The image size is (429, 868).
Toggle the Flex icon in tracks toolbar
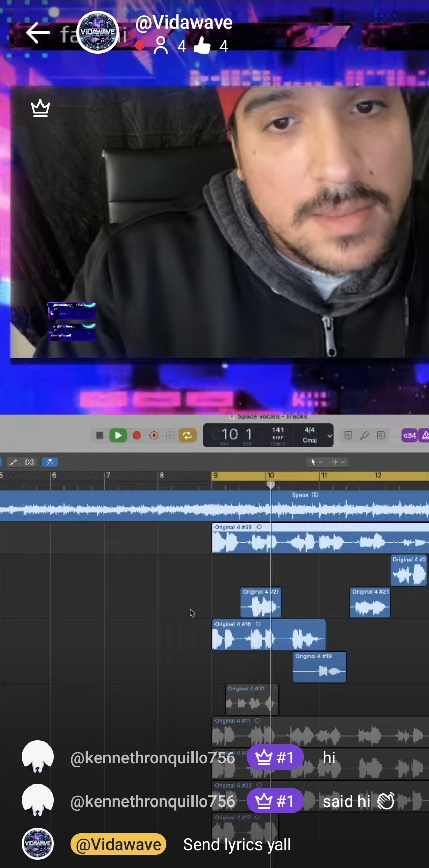[30, 462]
